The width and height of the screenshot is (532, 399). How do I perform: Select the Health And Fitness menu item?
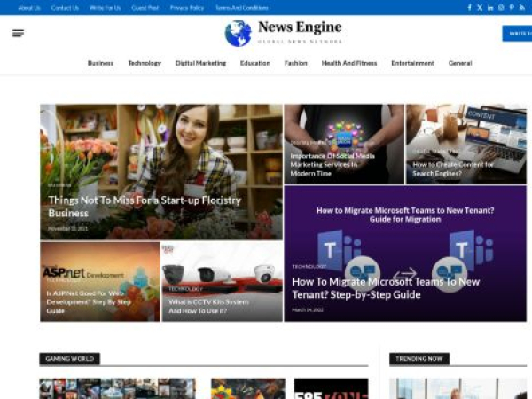349,63
